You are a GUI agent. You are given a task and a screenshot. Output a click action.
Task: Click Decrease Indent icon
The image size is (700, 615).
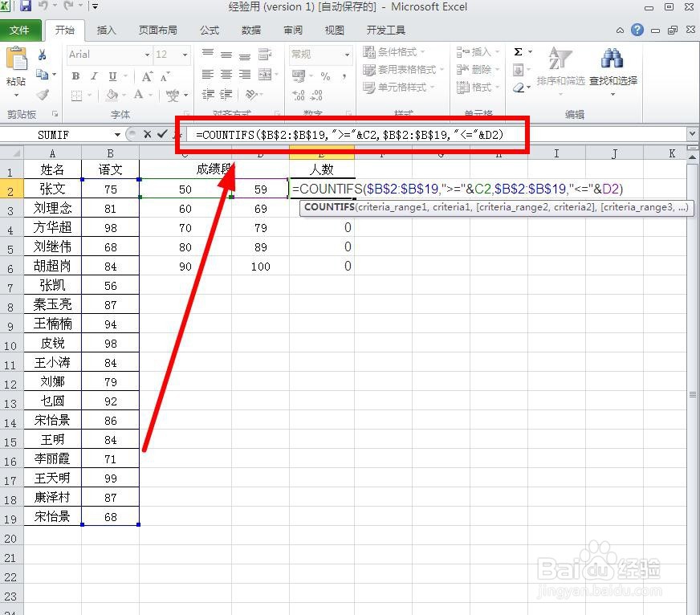(208, 94)
